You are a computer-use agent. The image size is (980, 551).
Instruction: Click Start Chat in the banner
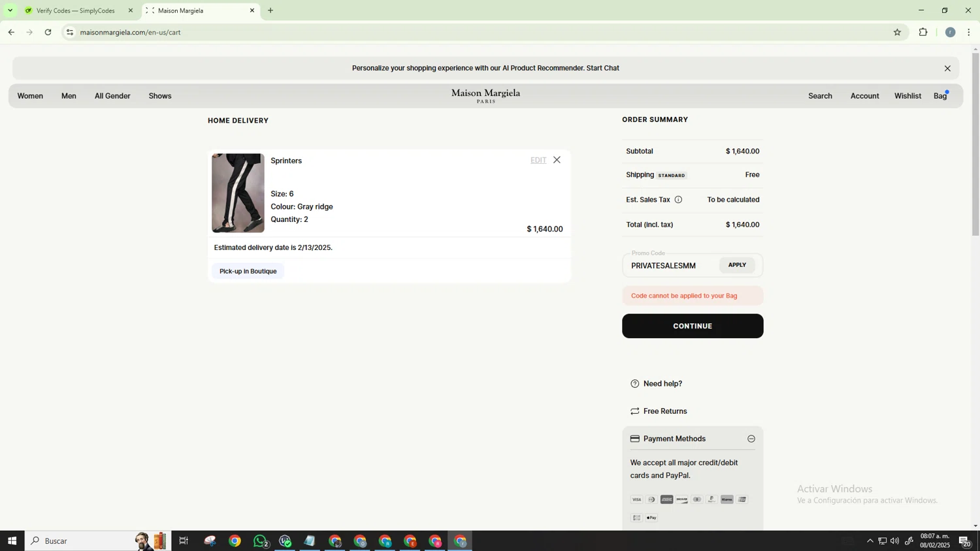602,68
